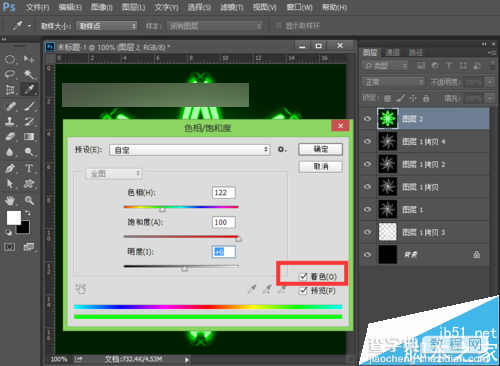This screenshot has width=500, height=366.
Task: Select the Hand tool
Action: [x=10, y=200]
